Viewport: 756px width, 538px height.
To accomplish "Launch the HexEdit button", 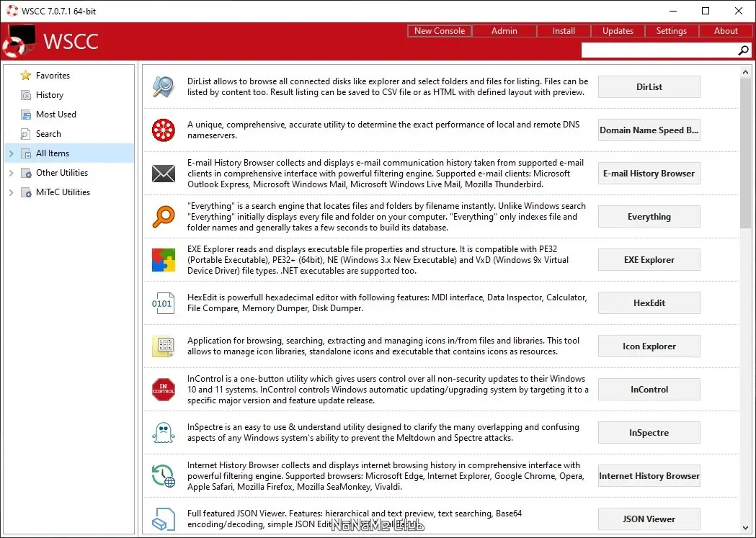I will coord(649,303).
